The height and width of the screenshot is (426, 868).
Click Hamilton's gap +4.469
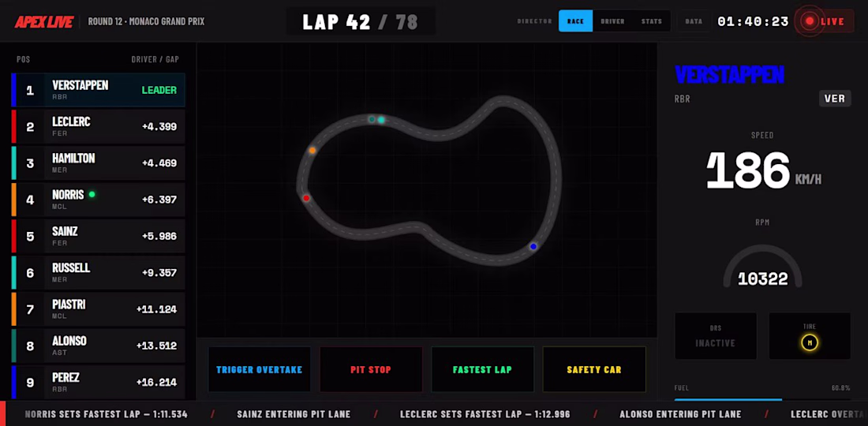click(x=159, y=163)
